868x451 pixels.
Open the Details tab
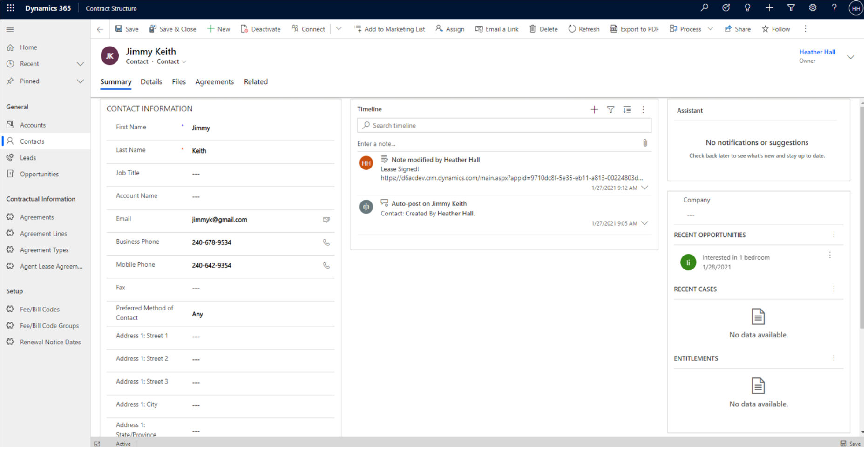click(x=151, y=81)
